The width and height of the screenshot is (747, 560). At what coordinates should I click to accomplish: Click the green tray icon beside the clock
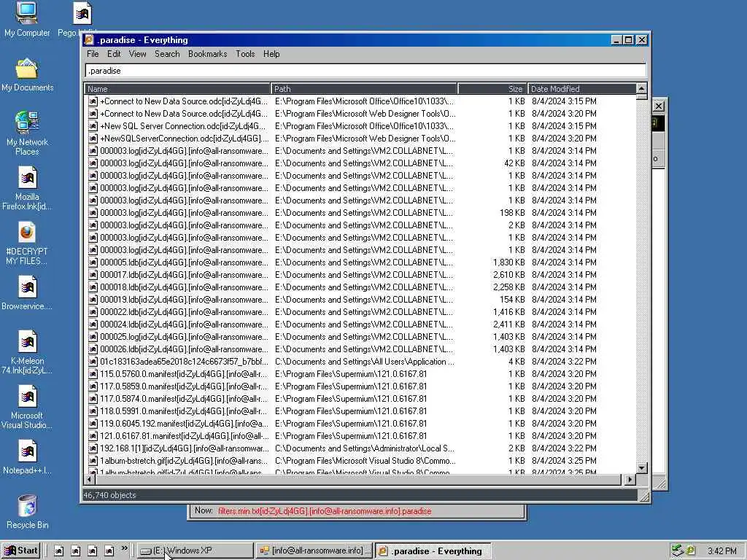(690, 551)
